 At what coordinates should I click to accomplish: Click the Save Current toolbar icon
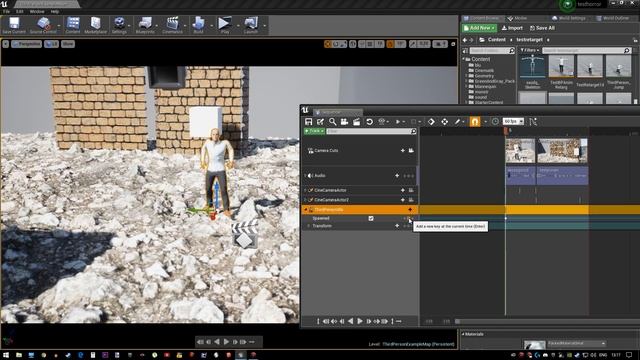tap(14, 25)
